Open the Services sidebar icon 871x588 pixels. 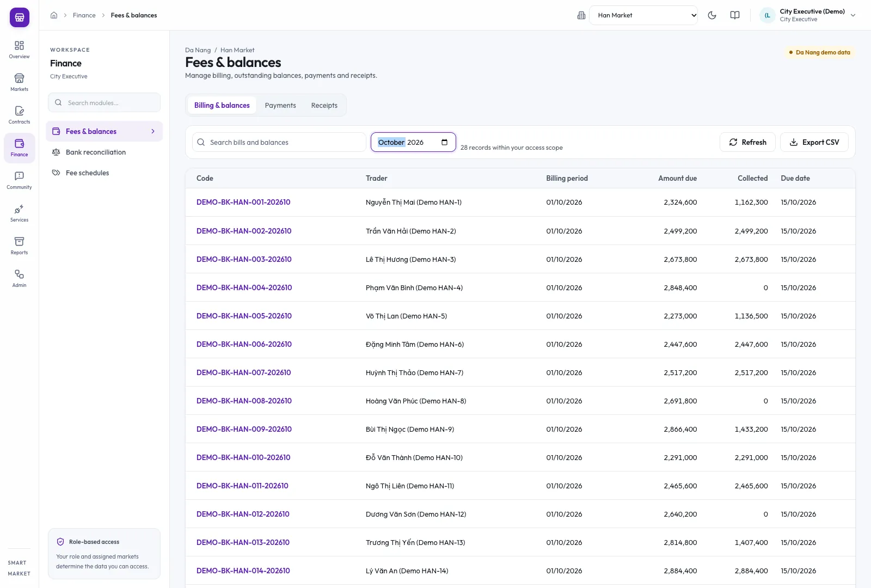tap(19, 213)
